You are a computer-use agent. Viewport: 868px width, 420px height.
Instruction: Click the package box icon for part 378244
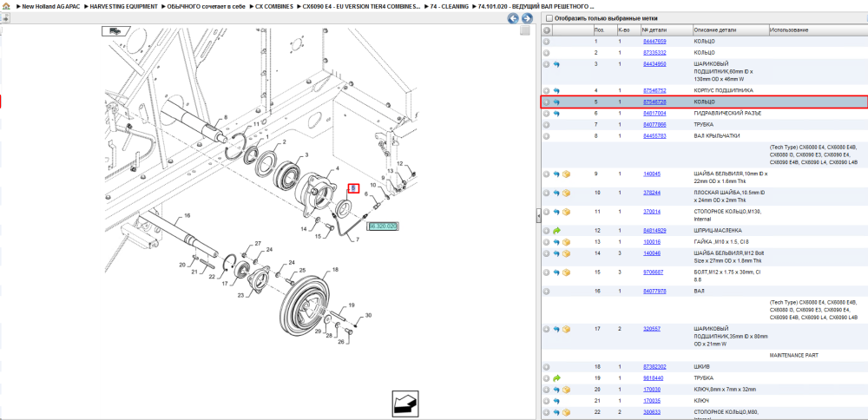pyautogui.click(x=566, y=193)
